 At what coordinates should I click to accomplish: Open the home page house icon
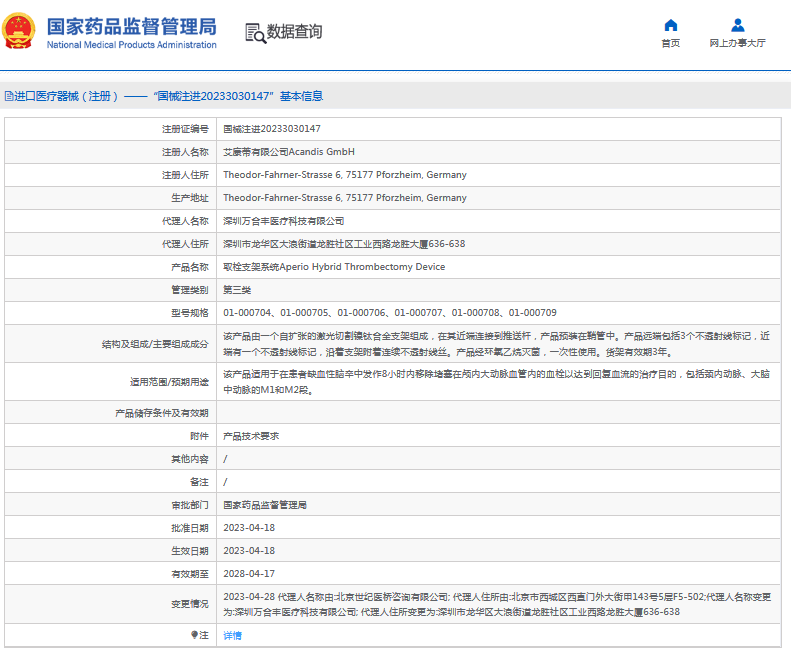(670, 25)
